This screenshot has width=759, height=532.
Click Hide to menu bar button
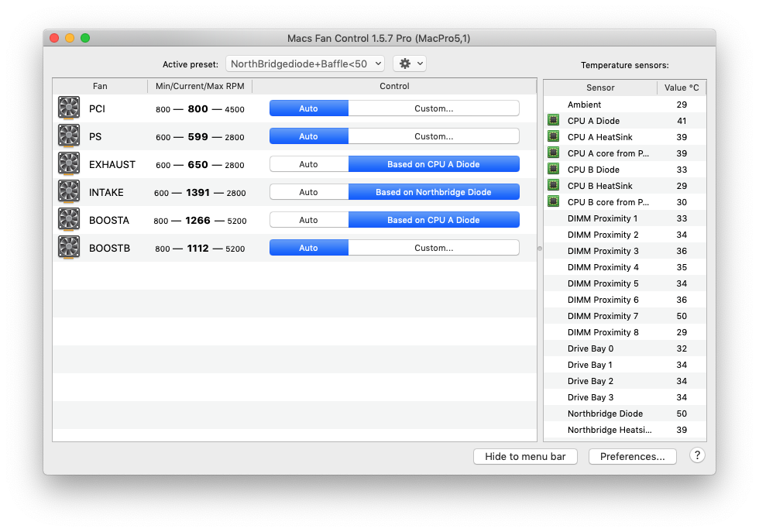(525, 456)
